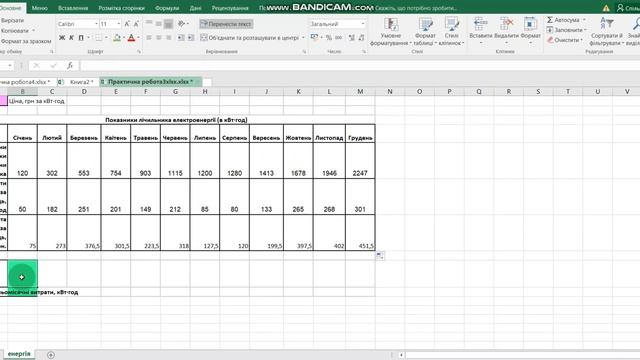Toggle center horizontally icon
Viewport: 640px width, 360px height.
pos(158,38)
